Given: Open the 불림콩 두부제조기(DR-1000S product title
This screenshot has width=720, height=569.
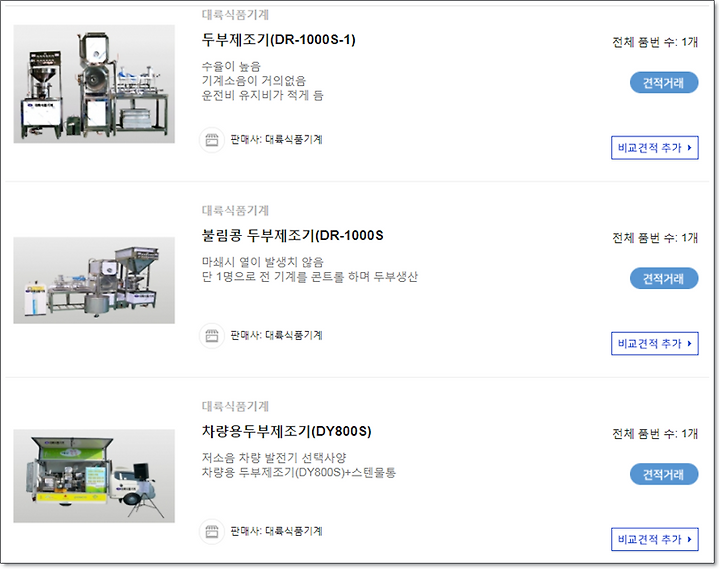Looking at the screenshot, I should [x=292, y=236].
